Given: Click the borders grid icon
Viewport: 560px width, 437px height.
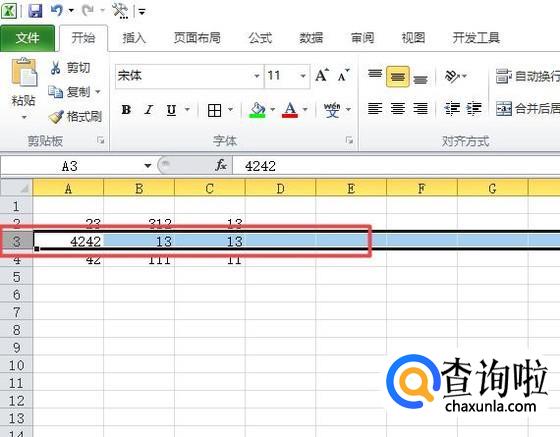Looking at the screenshot, I should click(x=214, y=110).
